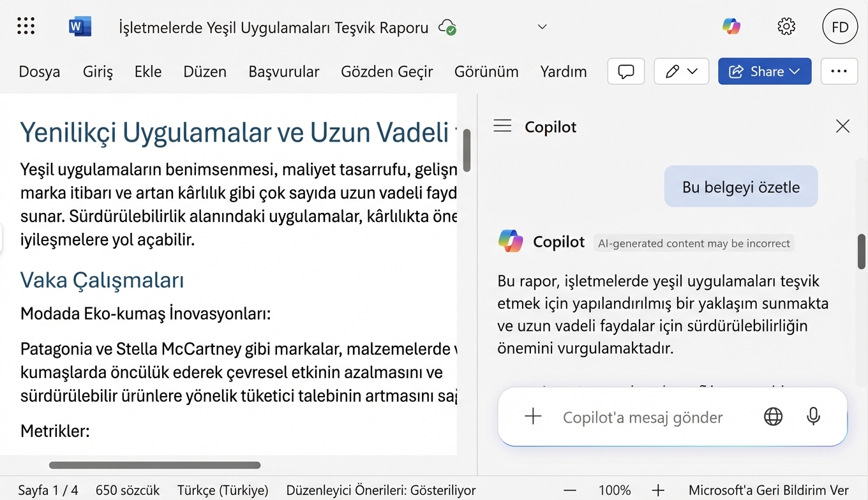Image resolution: width=868 pixels, height=500 pixels.
Task: Increase zoom with the plus control
Action: click(658, 490)
